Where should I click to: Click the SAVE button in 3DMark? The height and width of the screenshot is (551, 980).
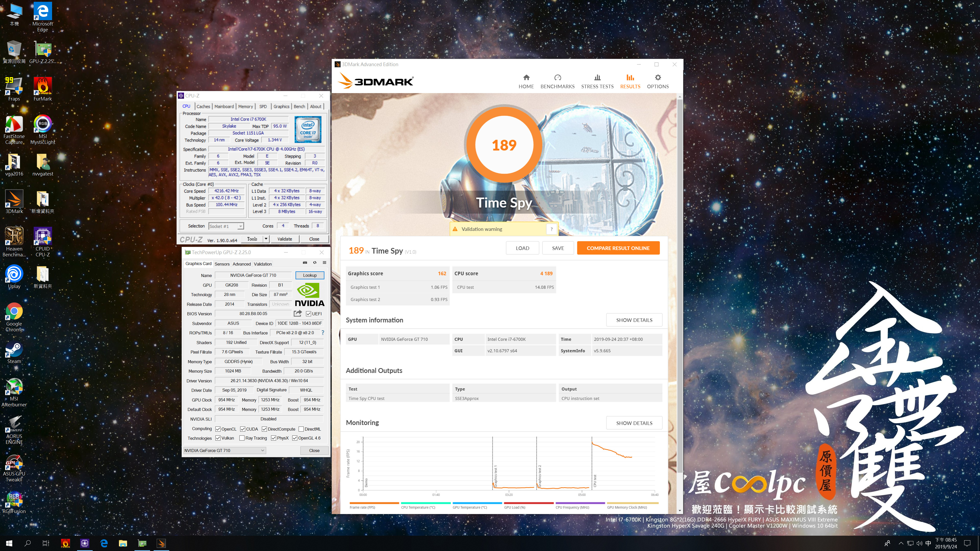(x=558, y=248)
